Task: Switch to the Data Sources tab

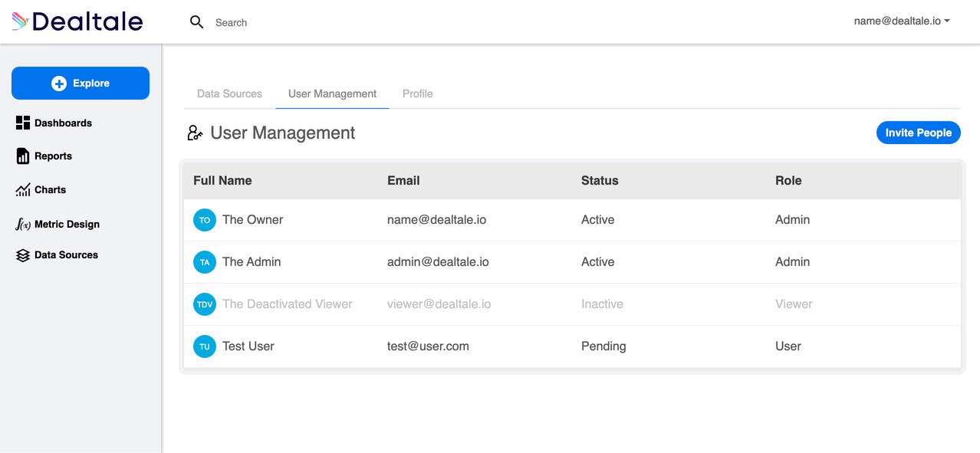Action: [x=229, y=94]
